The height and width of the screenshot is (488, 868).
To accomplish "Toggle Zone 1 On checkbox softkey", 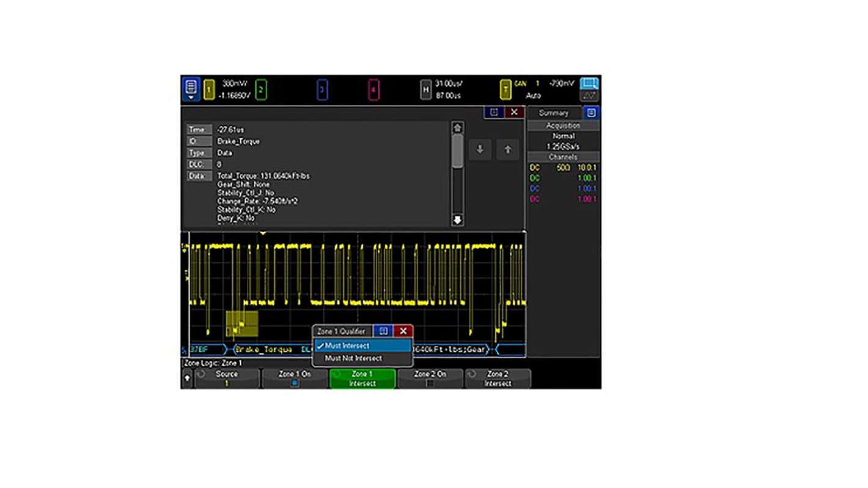I will (295, 379).
